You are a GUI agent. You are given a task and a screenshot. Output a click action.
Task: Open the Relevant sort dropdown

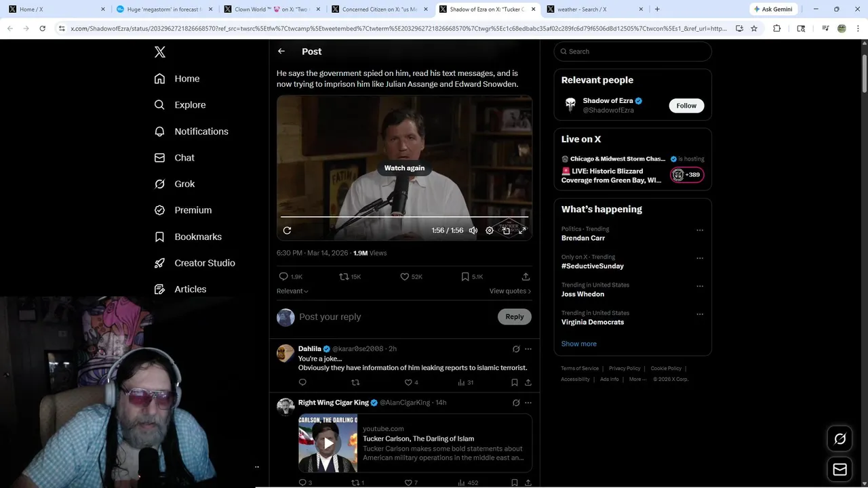(x=292, y=291)
